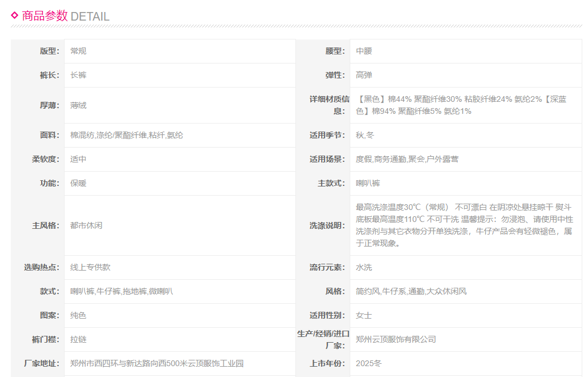Click the manufacturer name 郑州云顶服饰有限公司
Screen dimensions: 588x377
(395, 339)
